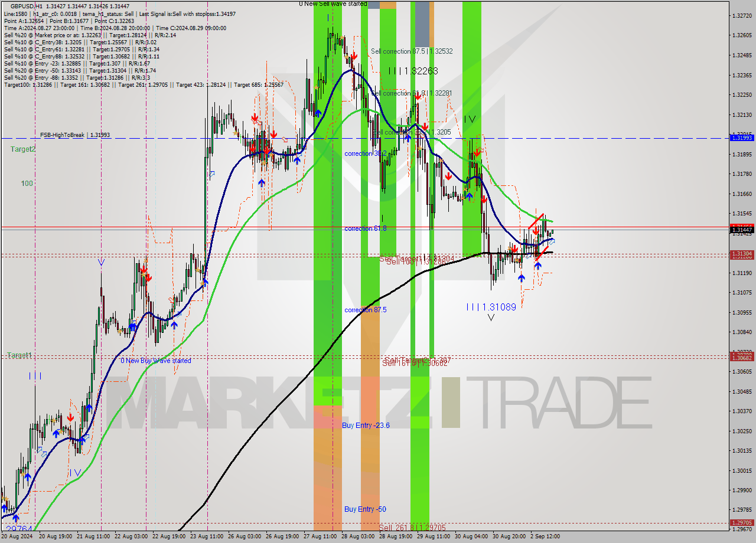Select 'Sell %20 @ Entry -88: 1.3352' row
The width and height of the screenshot is (756, 543).
point(77,77)
